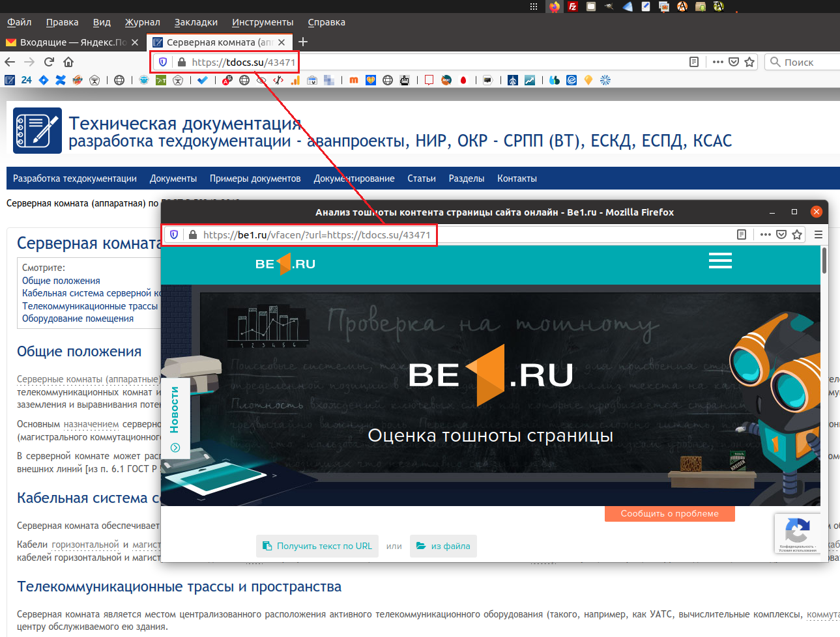Screen dimensions: 840x637
Task: Click the Be1.ru logo in teal header
Action: pos(285,264)
